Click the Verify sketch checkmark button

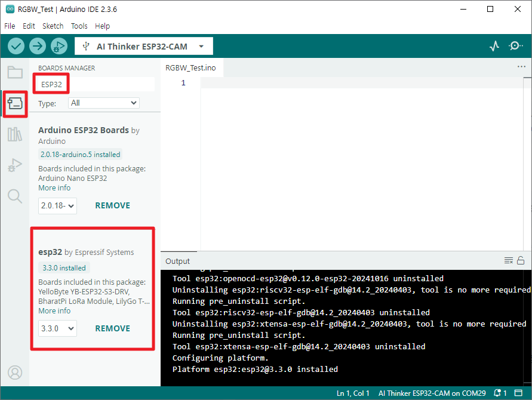(x=16, y=46)
